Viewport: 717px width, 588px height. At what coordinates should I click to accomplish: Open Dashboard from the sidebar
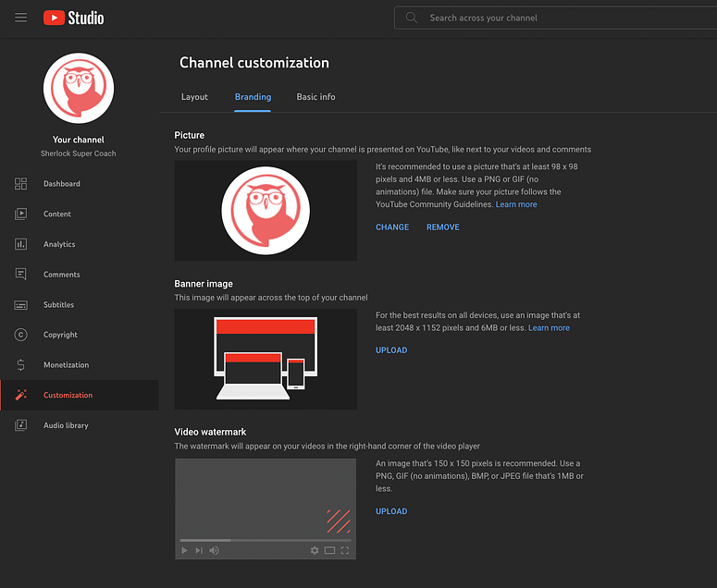tap(61, 184)
